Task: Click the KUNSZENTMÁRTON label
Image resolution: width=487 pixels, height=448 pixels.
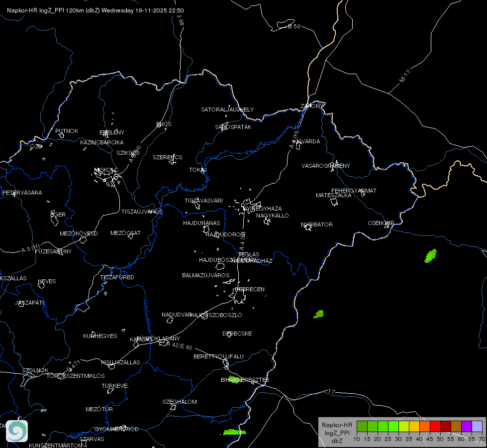Action: click(x=56, y=445)
